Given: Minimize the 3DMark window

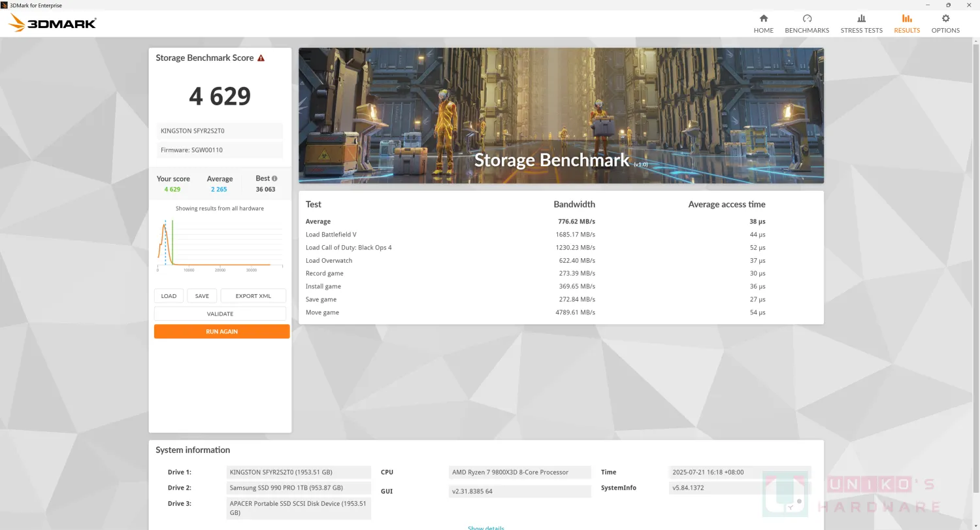Looking at the screenshot, I should pyautogui.click(x=928, y=5).
